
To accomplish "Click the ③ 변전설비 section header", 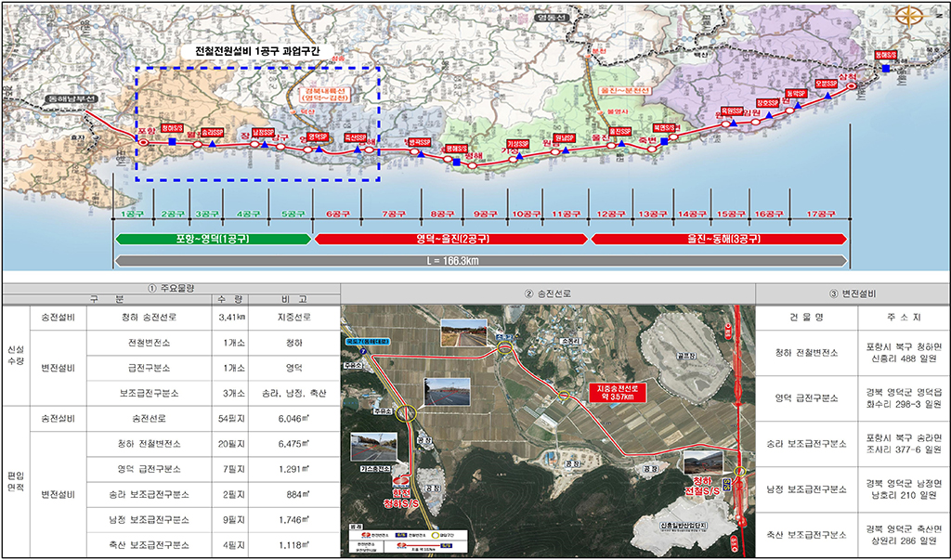I will [853, 293].
